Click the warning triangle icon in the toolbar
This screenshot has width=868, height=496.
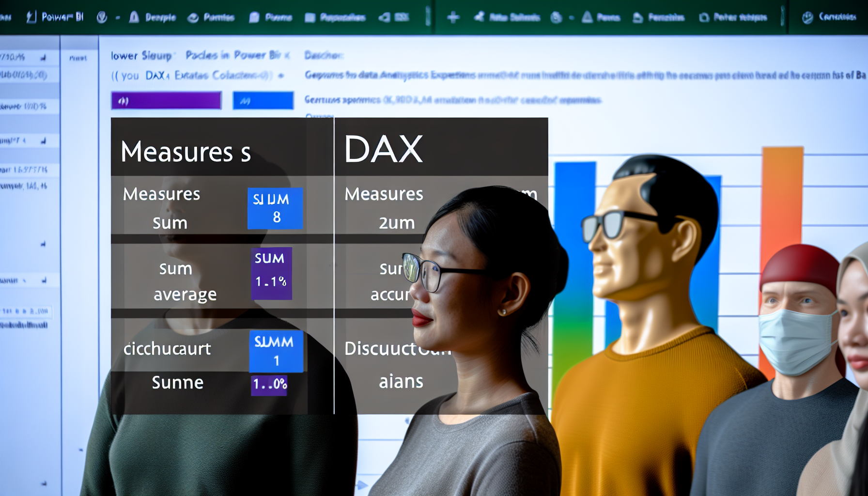coord(587,17)
